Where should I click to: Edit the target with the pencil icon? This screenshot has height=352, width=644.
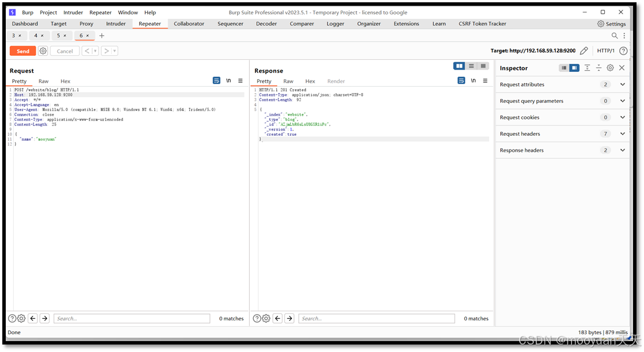(584, 51)
